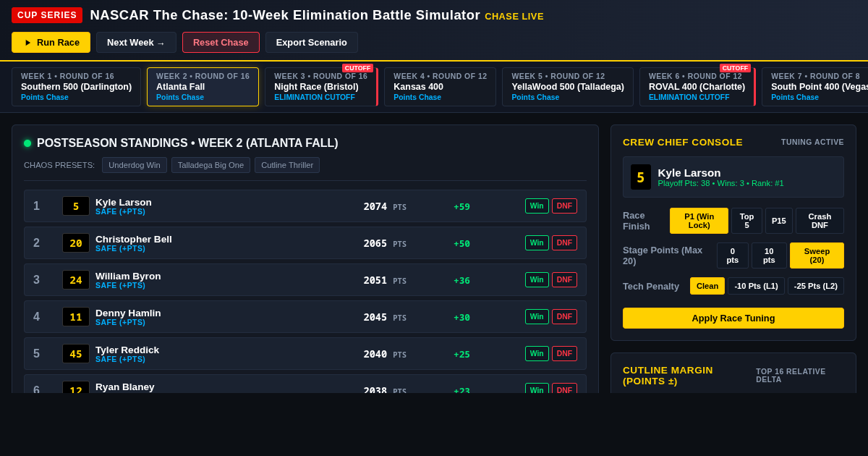Set stage points to 0 pts
Screen dimensions: 868x456
tap(733, 256)
